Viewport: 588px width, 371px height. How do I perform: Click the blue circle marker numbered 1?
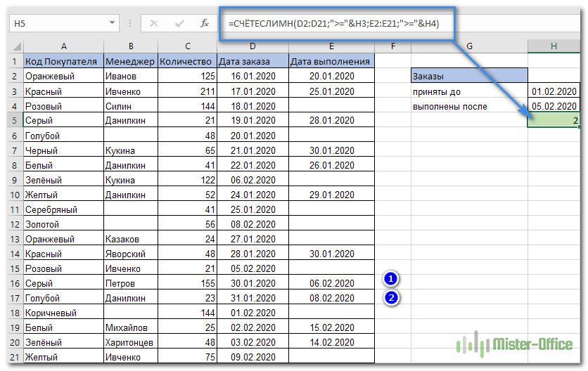(x=392, y=278)
